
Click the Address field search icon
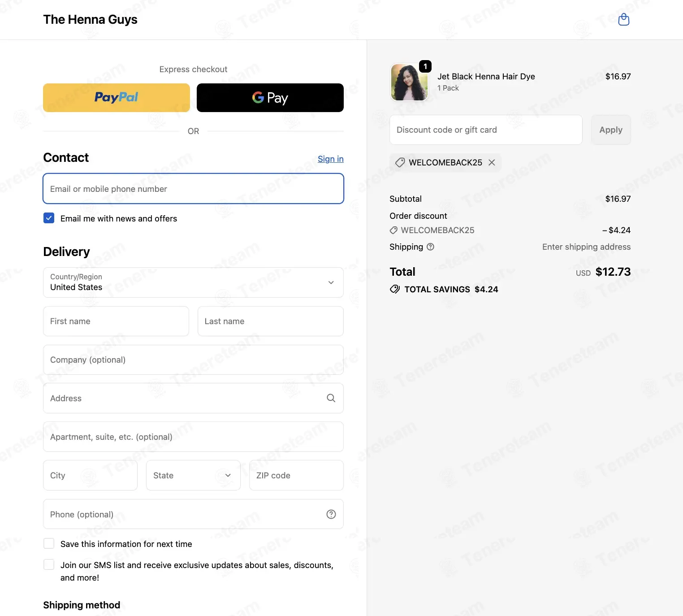click(x=331, y=398)
